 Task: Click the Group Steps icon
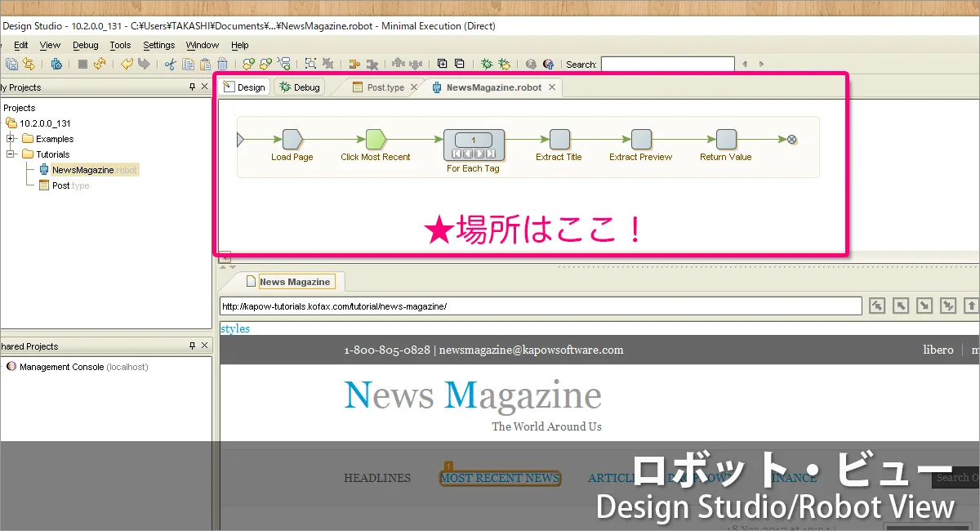[311, 64]
